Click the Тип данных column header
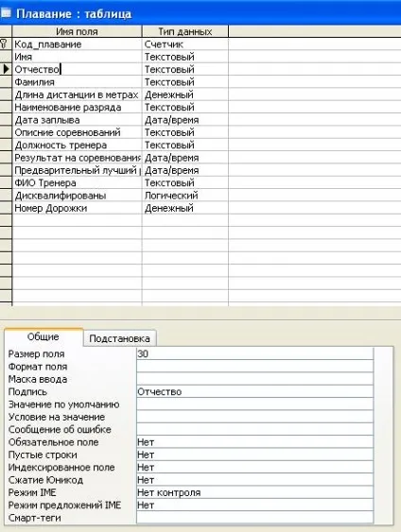401x532 pixels. tap(185, 31)
